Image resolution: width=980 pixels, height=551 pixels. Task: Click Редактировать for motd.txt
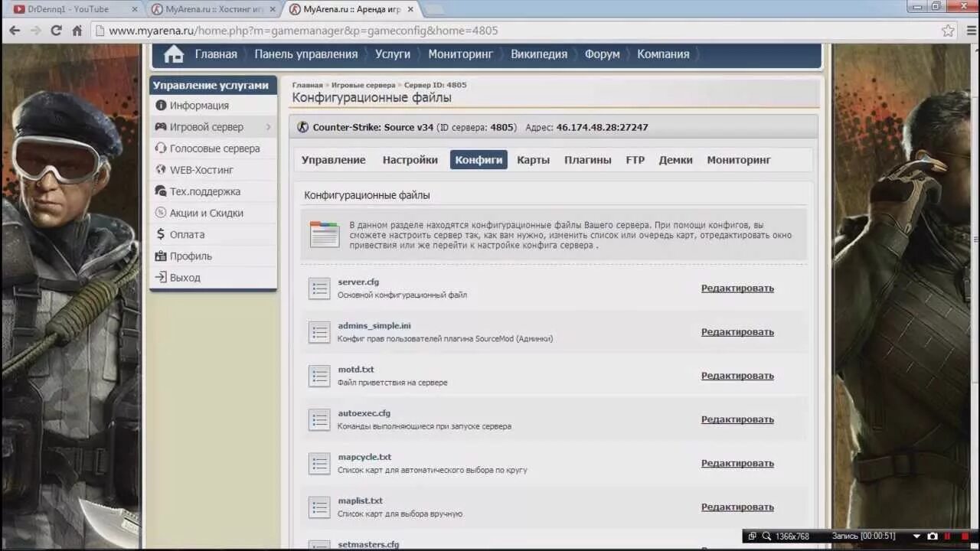[x=737, y=376]
